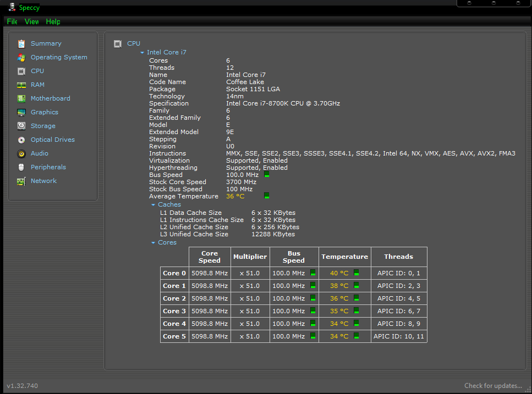Click the CPU chip icon in the main panel header

118,44
